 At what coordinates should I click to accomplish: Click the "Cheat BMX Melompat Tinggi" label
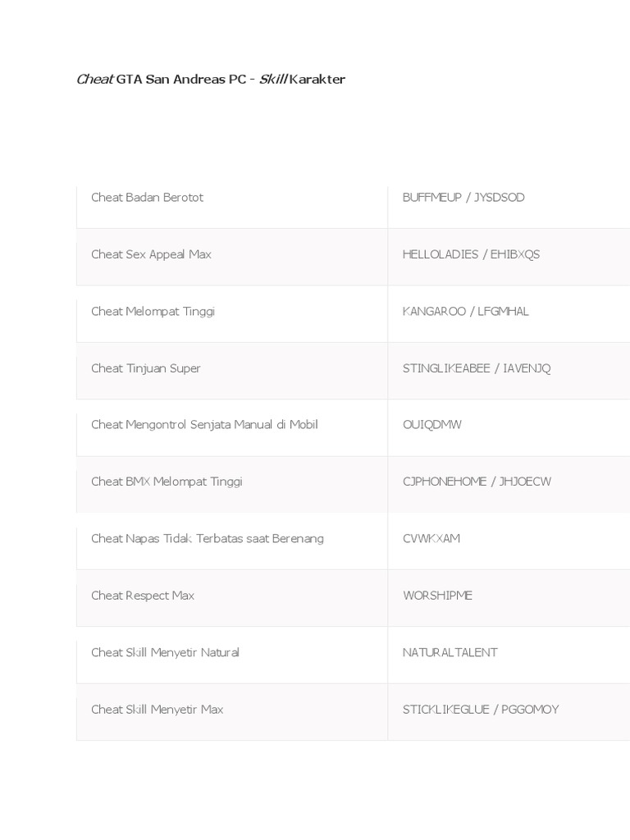click(x=167, y=482)
